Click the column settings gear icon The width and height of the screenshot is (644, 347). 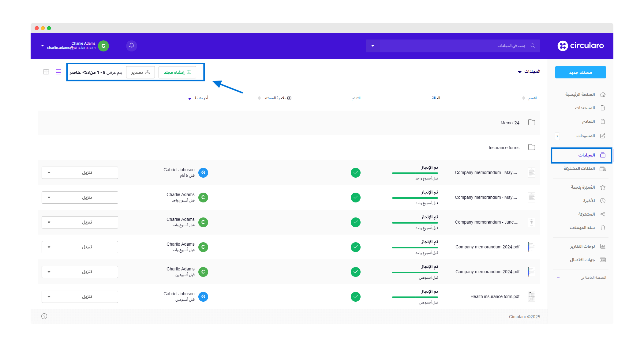coord(289,98)
